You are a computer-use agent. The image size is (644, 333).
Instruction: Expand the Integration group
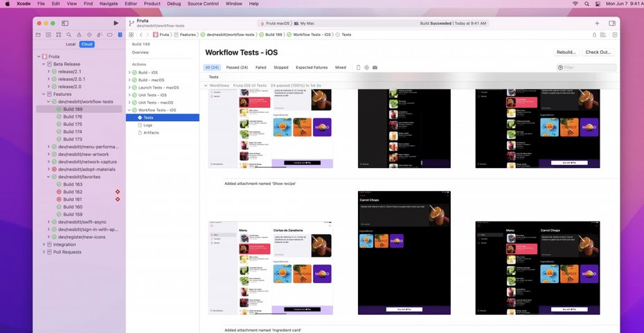(44, 244)
